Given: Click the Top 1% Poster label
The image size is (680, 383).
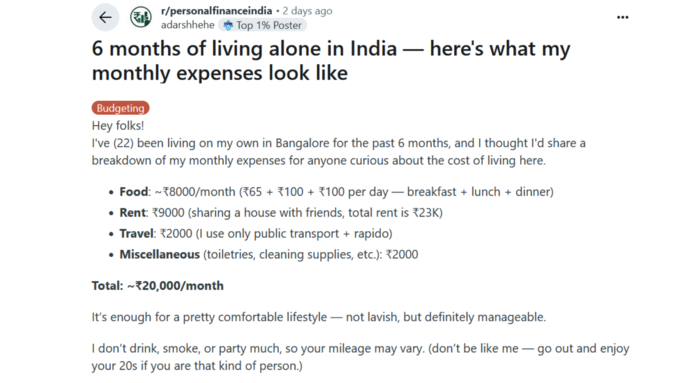Looking at the screenshot, I should click(268, 26).
